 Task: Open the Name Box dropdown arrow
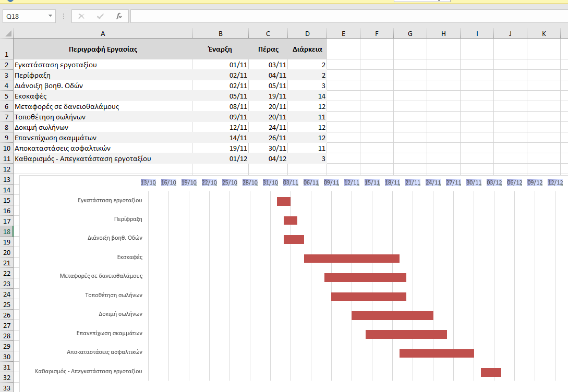pyautogui.click(x=50, y=16)
